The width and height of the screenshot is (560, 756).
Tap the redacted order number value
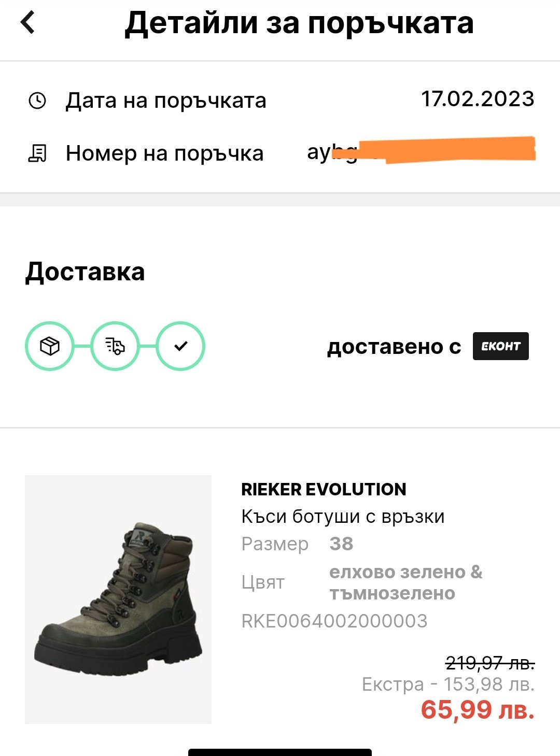click(421, 152)
